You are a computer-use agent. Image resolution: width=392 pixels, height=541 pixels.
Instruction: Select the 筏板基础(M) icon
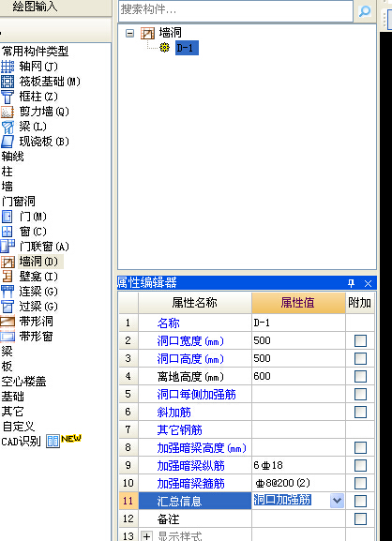coord(8,82)
